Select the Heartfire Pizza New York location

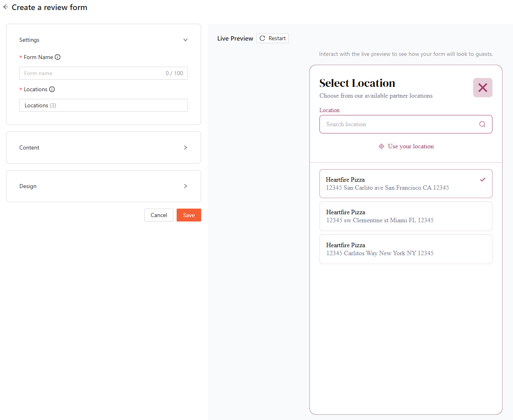(x=406, y=249)
